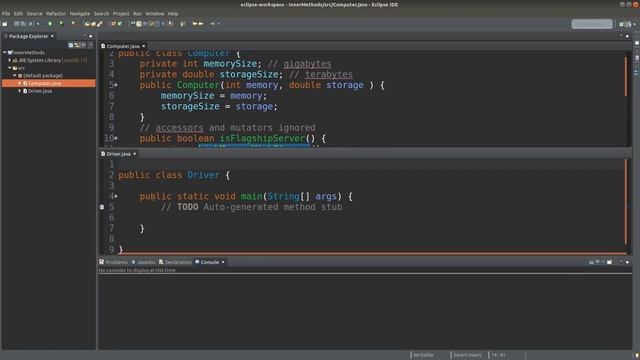Select Driver.java in Package Explorer tree
The image size is (640, 360).
tap(40, 91)
